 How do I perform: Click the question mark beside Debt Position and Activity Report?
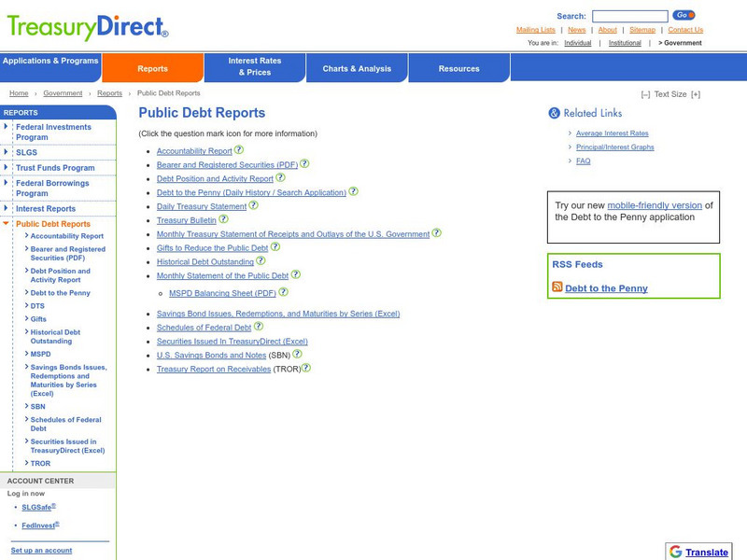[x=279, y=178]
